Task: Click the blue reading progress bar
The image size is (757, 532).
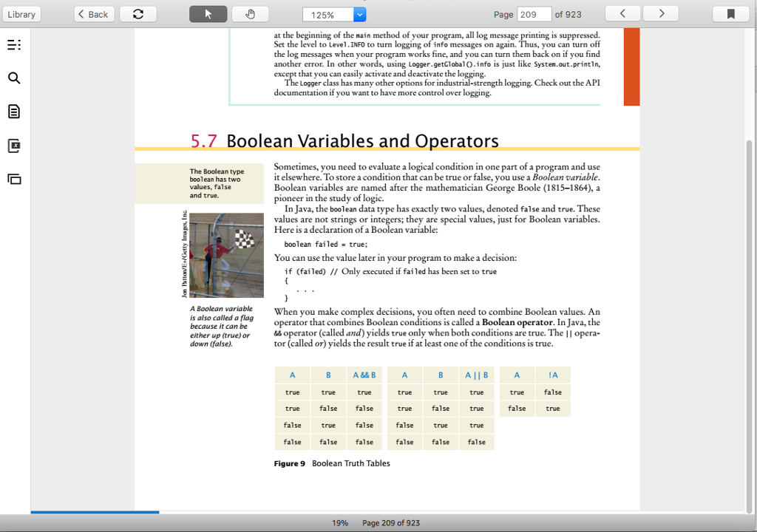Action: point(94,512)
